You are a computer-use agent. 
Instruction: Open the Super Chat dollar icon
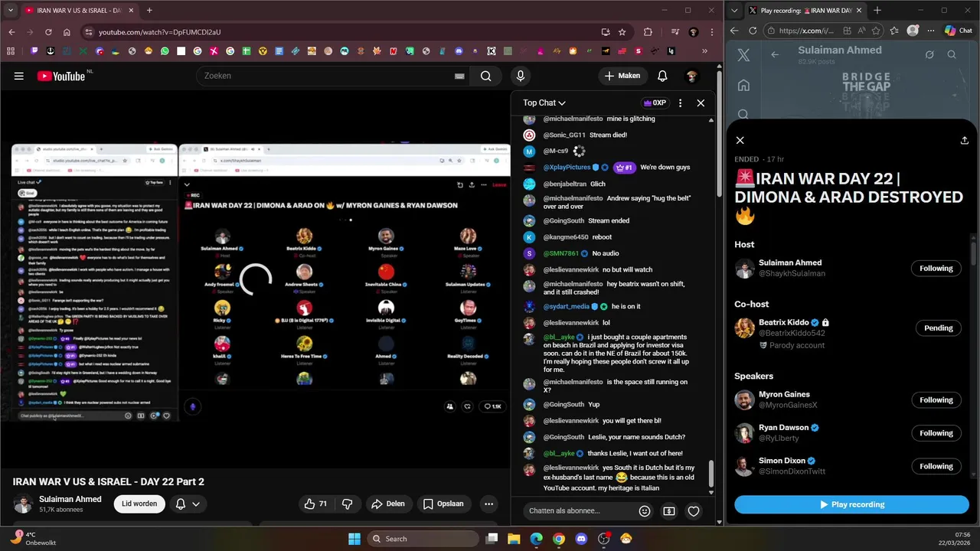[x=669, y=511]
